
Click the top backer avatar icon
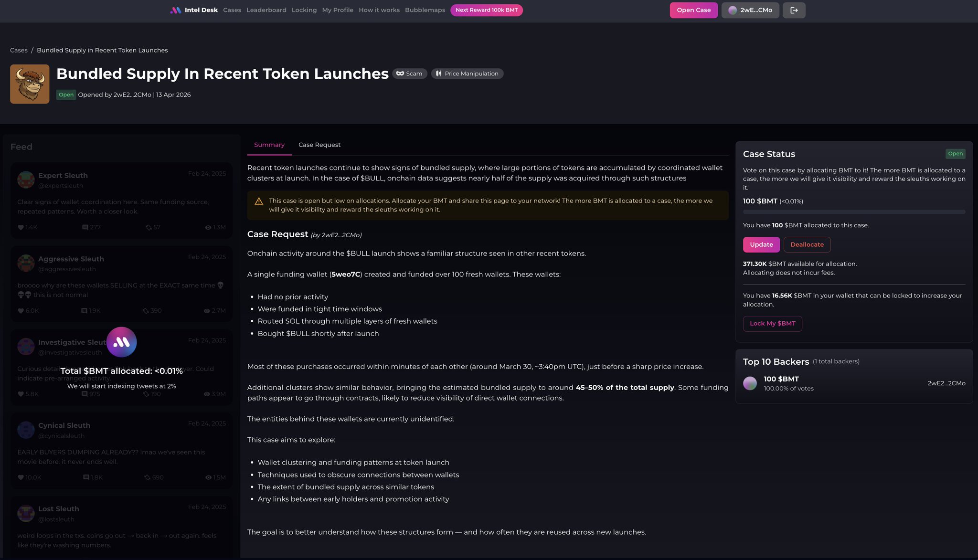tap(750, 383)
